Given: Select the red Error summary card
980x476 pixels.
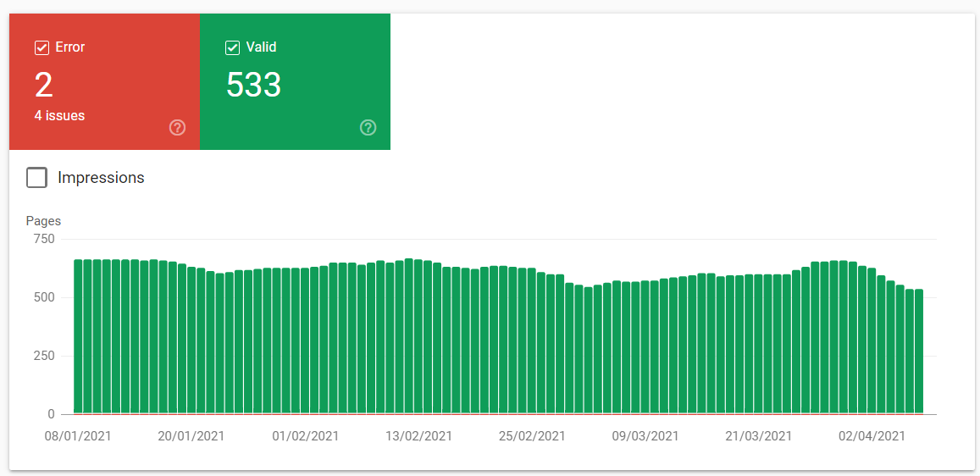Looking at the screenshot, I should [x=104, y=82].
